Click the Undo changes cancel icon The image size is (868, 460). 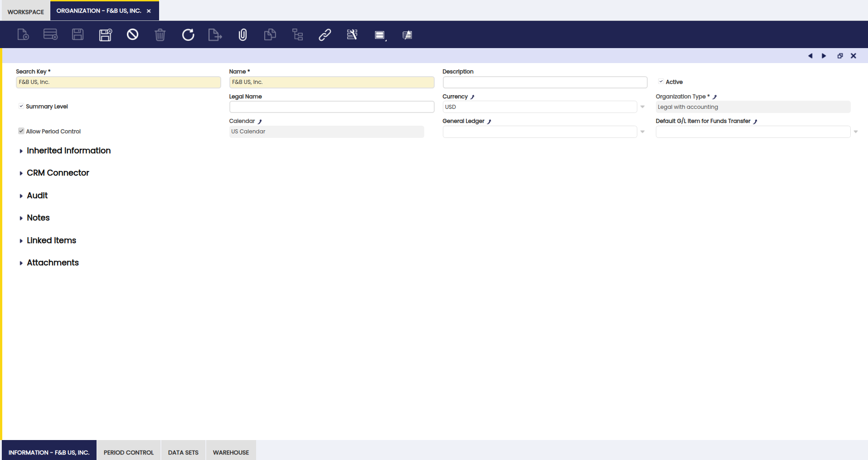[x=132, y=34]
